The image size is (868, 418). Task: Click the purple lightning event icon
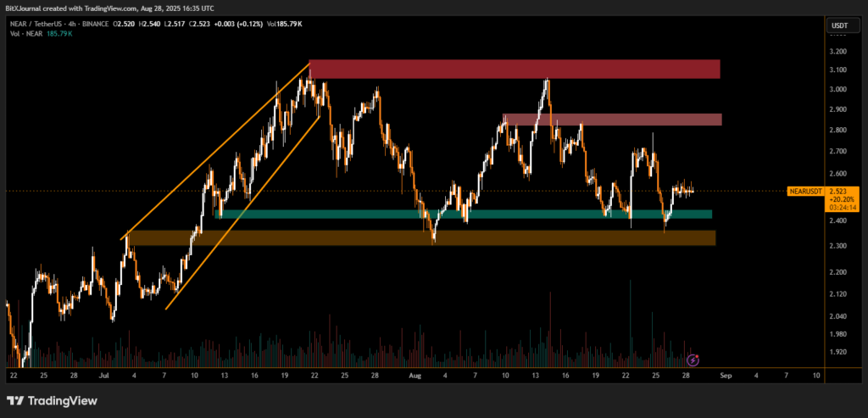(x=693, y=360)
